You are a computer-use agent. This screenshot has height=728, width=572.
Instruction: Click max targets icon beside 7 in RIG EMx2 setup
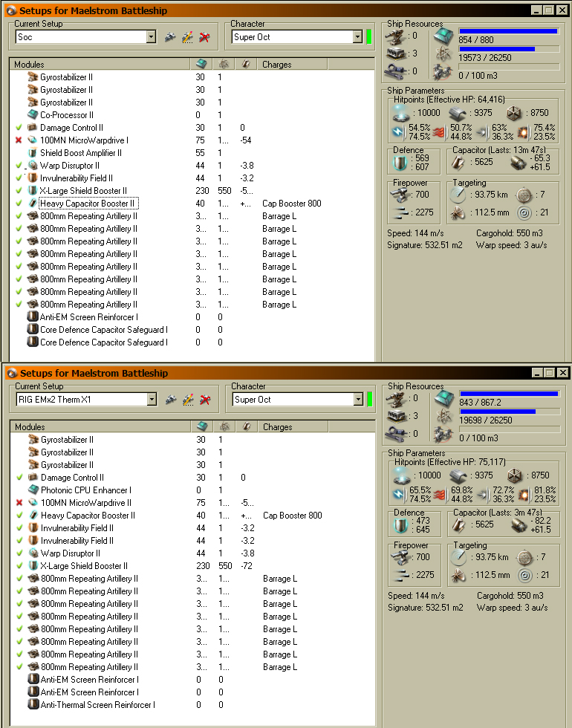point(526,556)
